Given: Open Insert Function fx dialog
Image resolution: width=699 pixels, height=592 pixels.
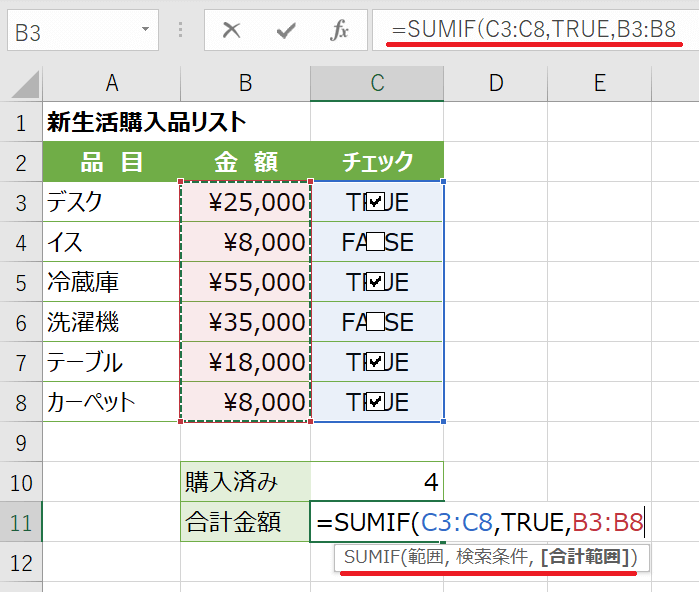Looking at the screenshot, I should [x=340, y=31].
